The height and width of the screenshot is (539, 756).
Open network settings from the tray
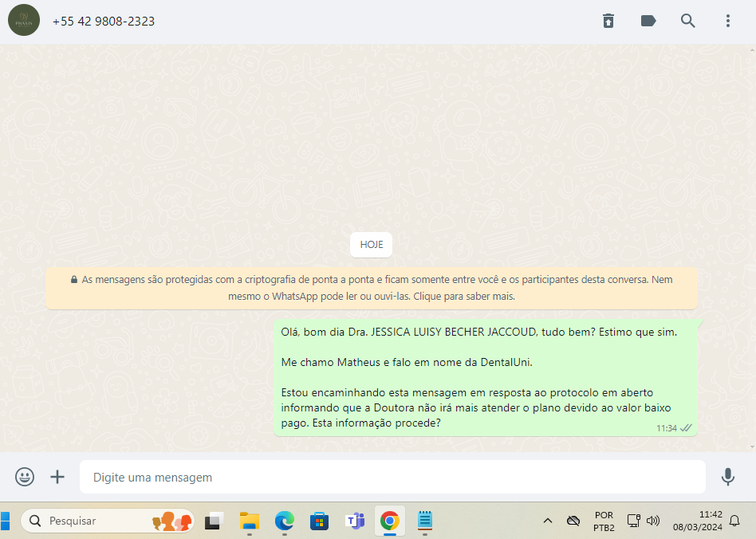[633, 521]
